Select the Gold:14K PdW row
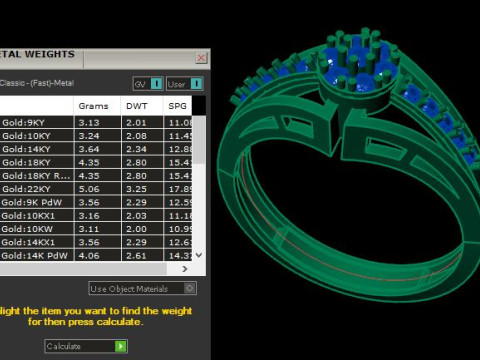Viewport: 480px width, 360px height. 96,255
